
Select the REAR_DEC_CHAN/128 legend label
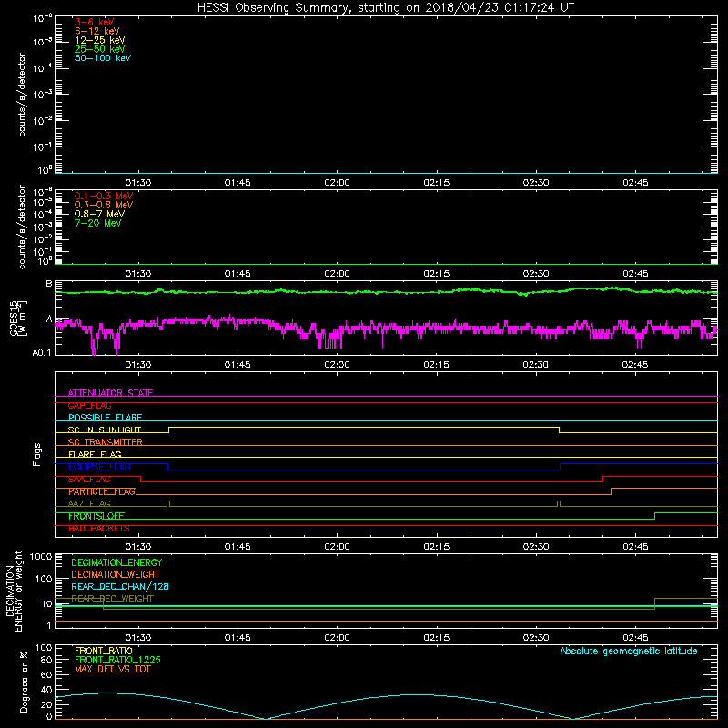(x=120, y=586)
